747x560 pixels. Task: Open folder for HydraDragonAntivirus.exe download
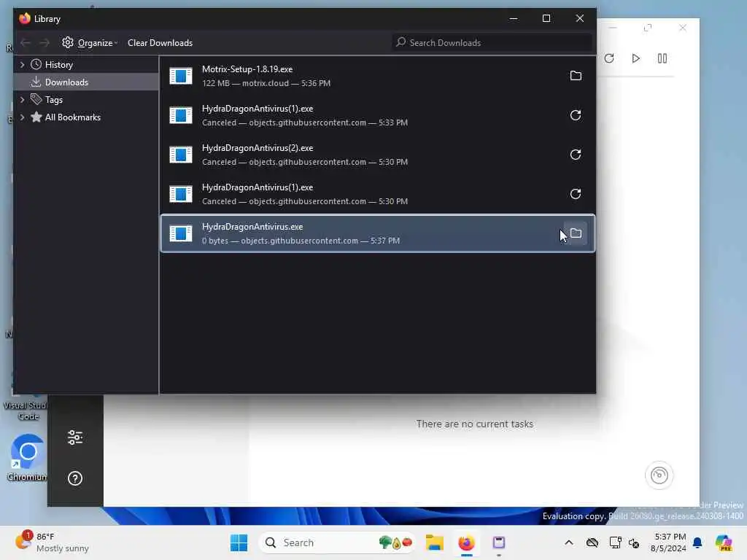[576, 233]
